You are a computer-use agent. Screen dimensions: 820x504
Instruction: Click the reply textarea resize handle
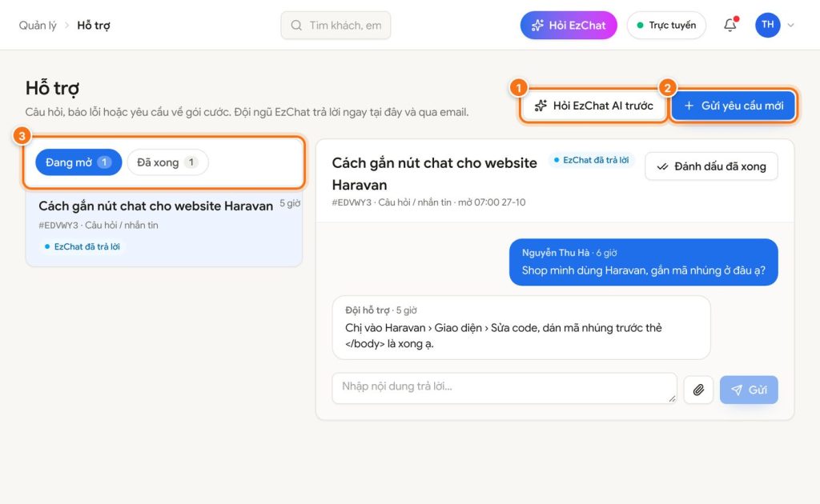(x=672, y=398)
